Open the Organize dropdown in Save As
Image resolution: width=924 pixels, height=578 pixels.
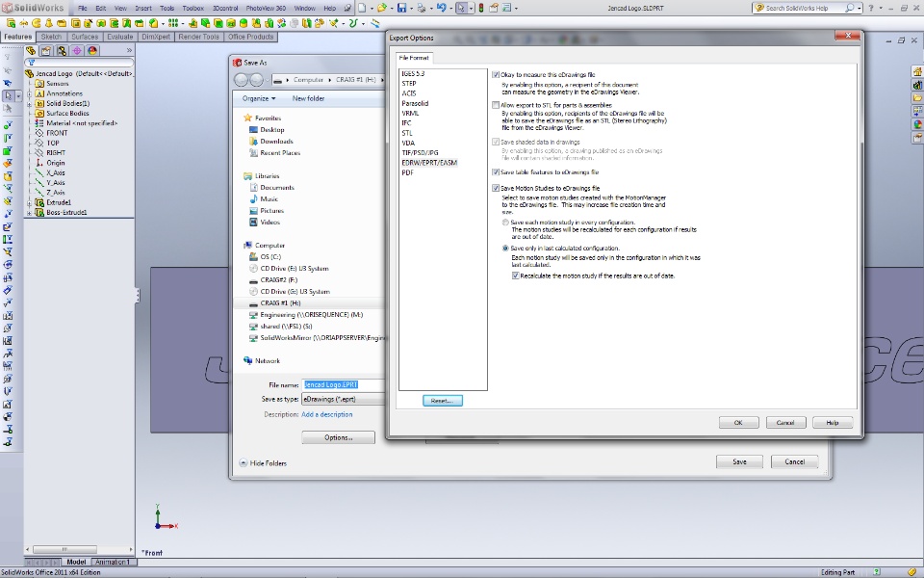[x=259, y=98]
